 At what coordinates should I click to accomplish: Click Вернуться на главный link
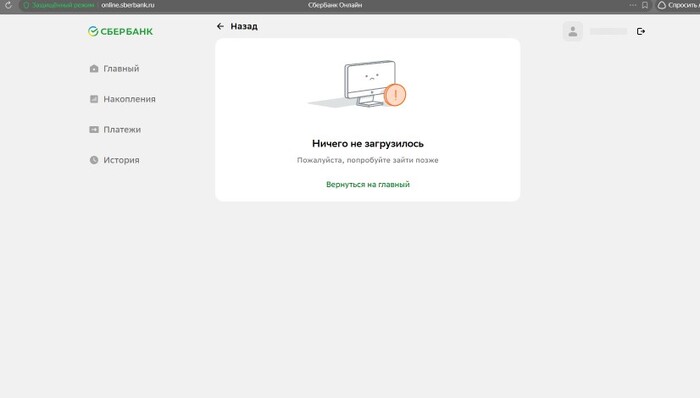coord(368,184)
